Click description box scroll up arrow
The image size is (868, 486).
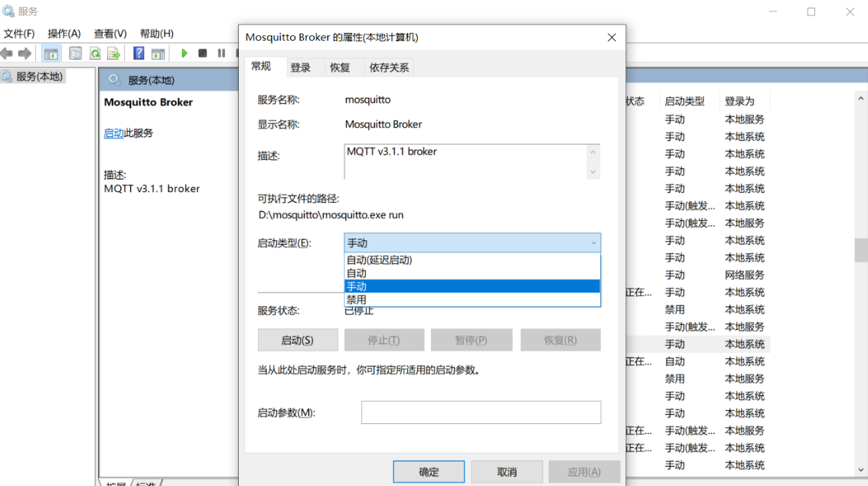pos(593,152)
